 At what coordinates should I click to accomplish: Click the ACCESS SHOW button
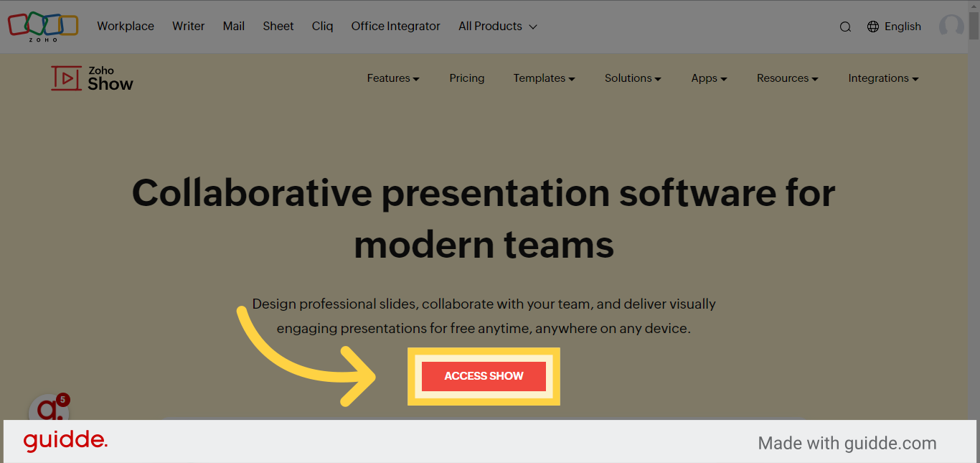pyautogui.click(x=484, y=376)
